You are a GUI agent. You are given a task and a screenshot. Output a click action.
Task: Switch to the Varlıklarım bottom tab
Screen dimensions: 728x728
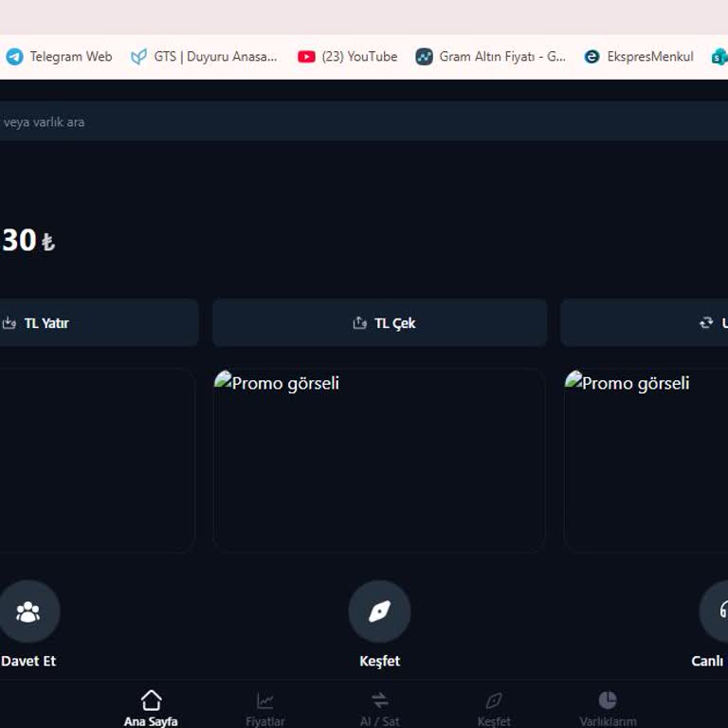pyautogui.click(x=608, y=708)
